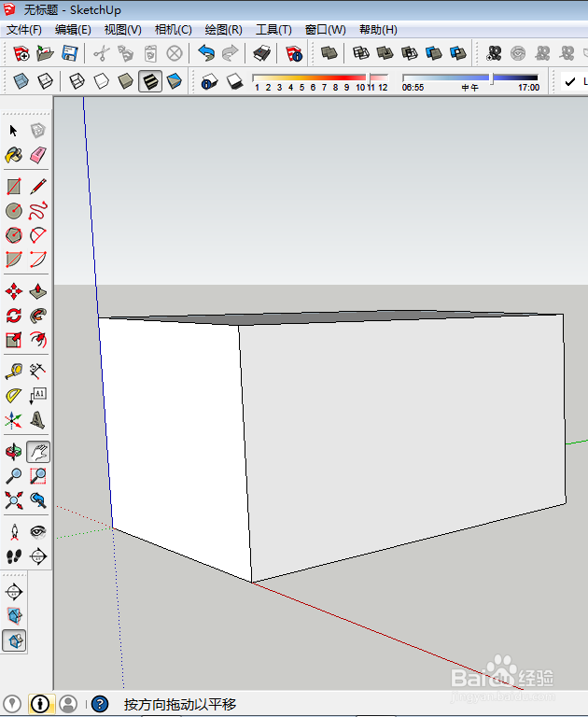Select the Axes tool
The height and width of the screenshot is (717, 588).
14,420
